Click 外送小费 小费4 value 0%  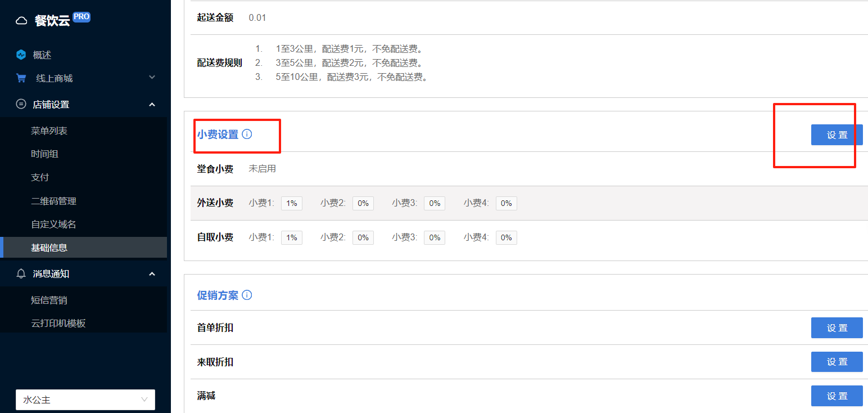[x=507, y=203]
